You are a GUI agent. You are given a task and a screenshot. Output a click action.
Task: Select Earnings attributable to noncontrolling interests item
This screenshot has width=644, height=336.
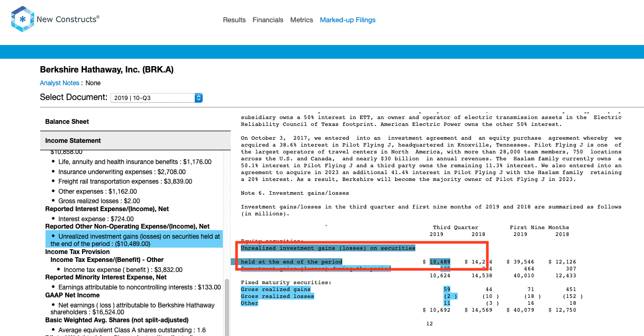coord(140,287)
